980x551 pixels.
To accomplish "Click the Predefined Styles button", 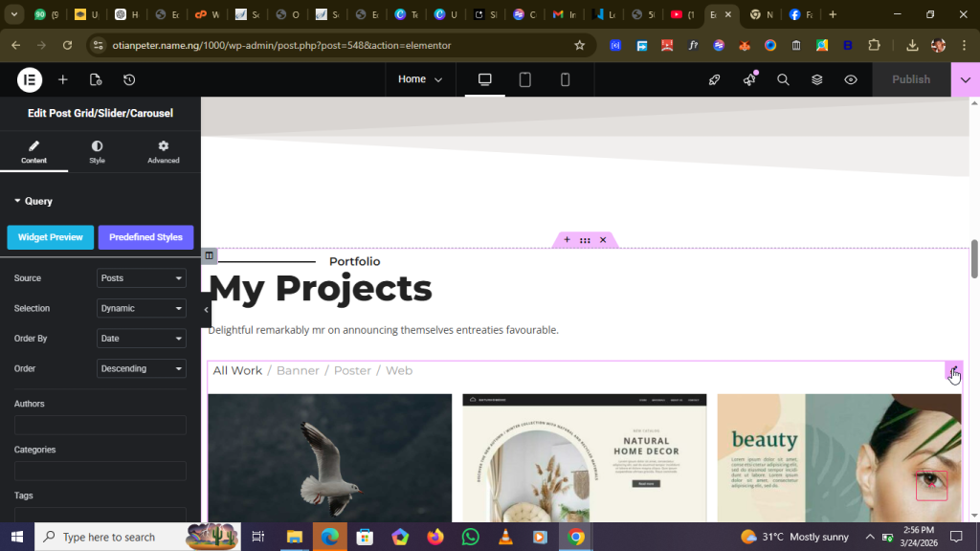I will pos(145,237).
